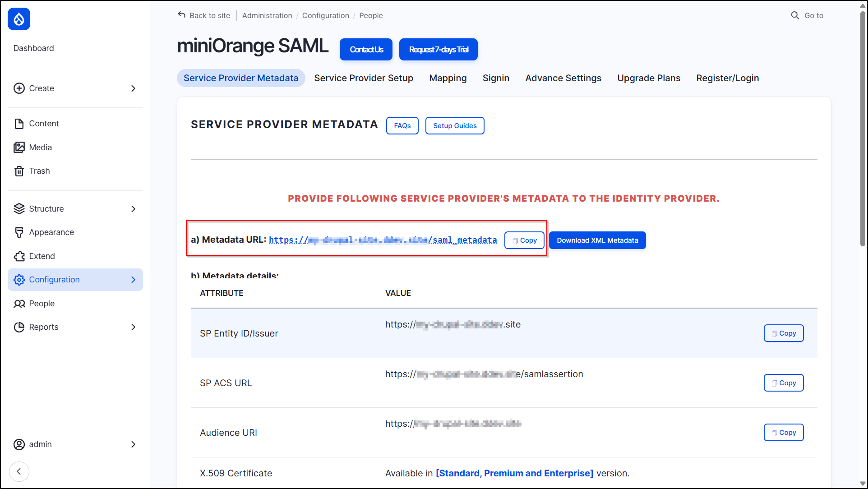The height and width of the screenshot is (489, 868).
Task: Open the Signin tab
Action: 496,78
